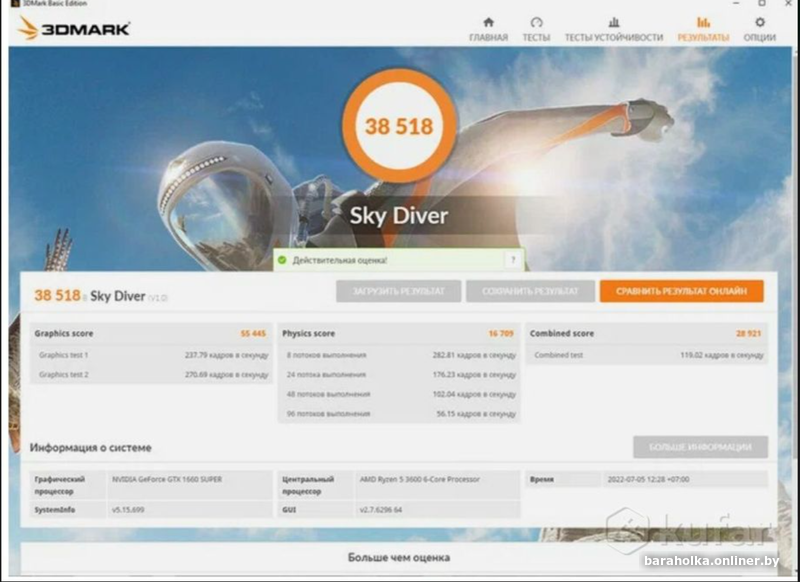The image size is (800, 582).
Task: Select the Результаты bar chart icon
Action: [703, 22]
